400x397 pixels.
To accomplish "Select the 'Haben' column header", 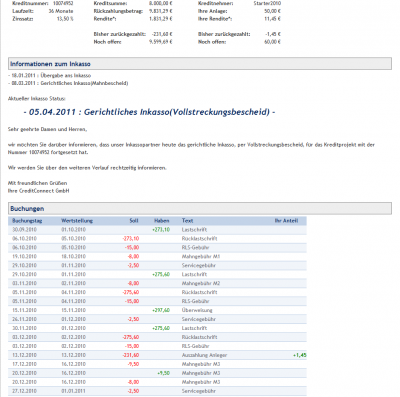I will pos(162,221).
